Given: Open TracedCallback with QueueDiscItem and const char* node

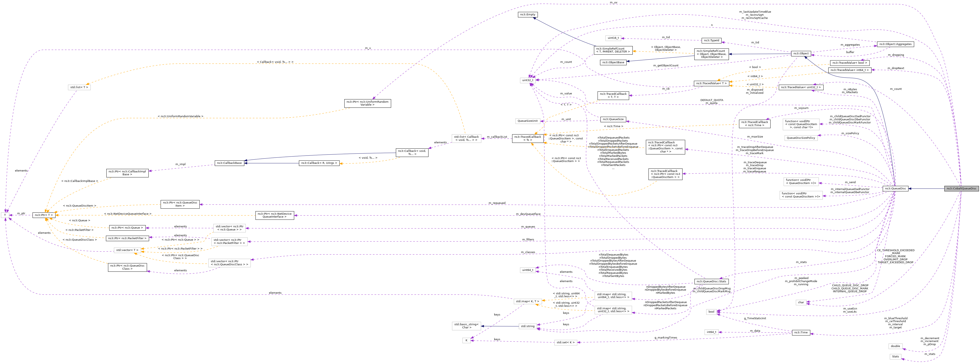Looking at the screenshot, I should 665,147.
